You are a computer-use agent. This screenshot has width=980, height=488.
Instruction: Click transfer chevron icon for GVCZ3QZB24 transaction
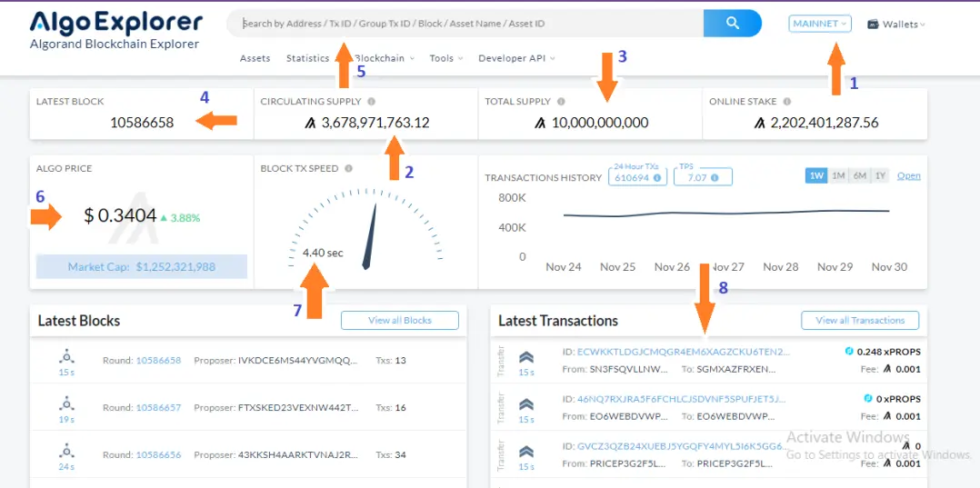point(526,451)
